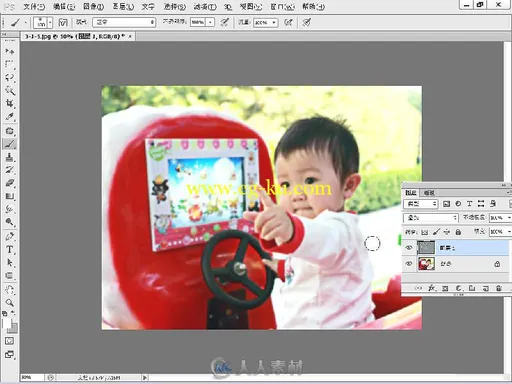Screen dimensions: 512x384
Task: Open the 文字 (Type) menu
Action: click(148, 6)
